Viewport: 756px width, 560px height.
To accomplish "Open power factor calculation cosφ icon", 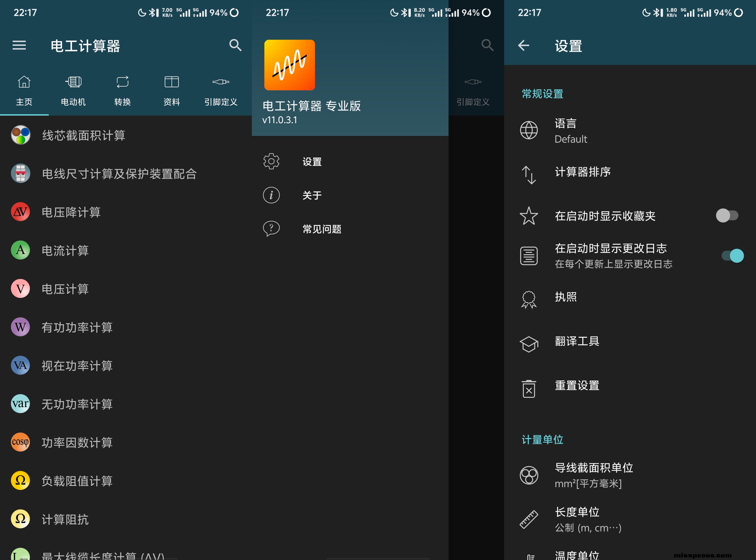I will pyautogui.click(x=20, y=442).
